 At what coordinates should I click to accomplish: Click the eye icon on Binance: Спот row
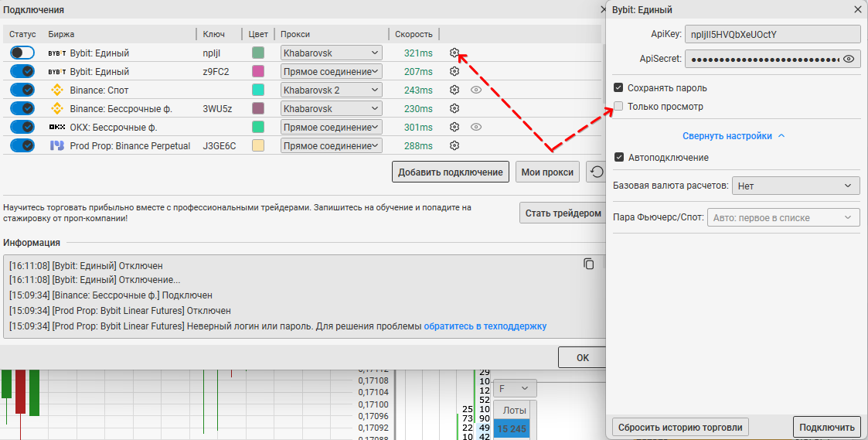coord(476,90)
